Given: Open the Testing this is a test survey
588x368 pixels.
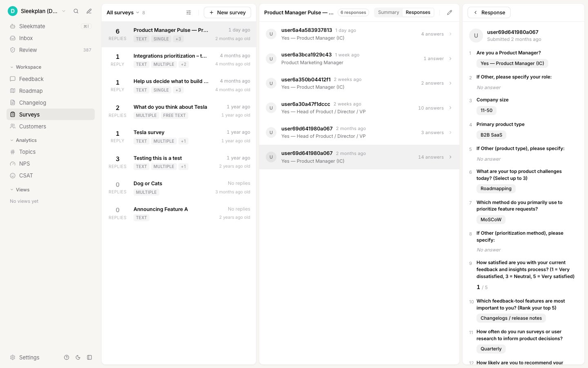Looking at the screenshot, I should (179, 162).
